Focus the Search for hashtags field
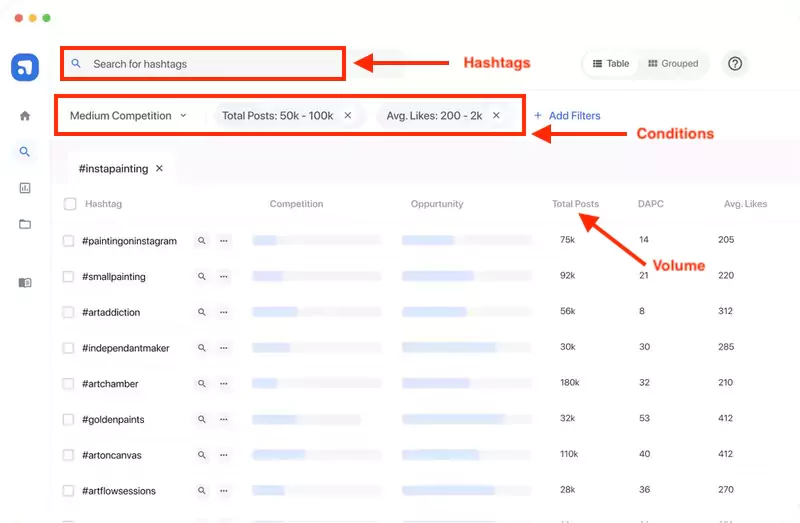Viewport: 800px width, 523px height. [203, 64]
